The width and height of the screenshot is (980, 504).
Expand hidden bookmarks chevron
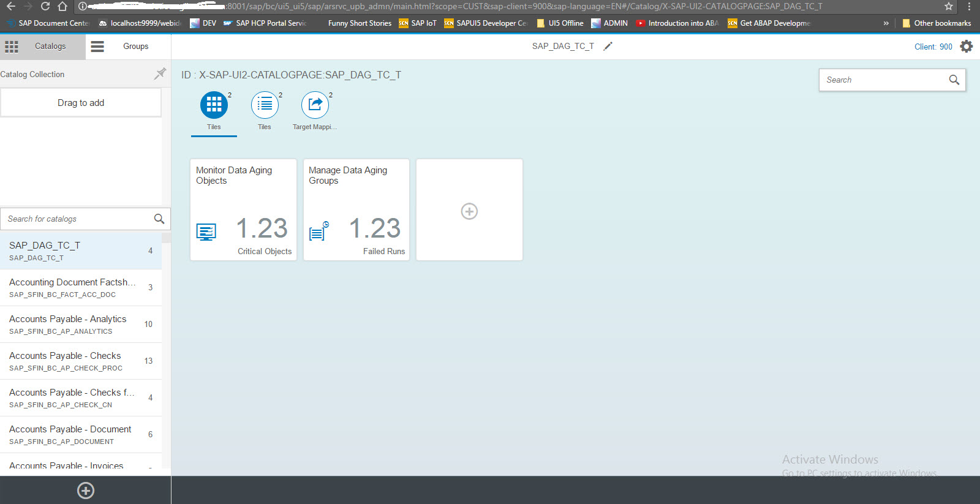coord(886,23)
